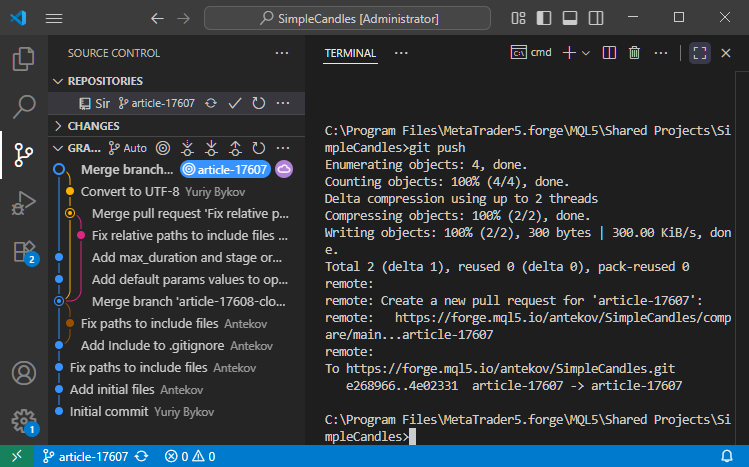Image resolution: width=749 pixels, height=467 pixels.
Task: Open the launch profile dropdown arrow
Action: pyautogui.click(x=586, y=53)
